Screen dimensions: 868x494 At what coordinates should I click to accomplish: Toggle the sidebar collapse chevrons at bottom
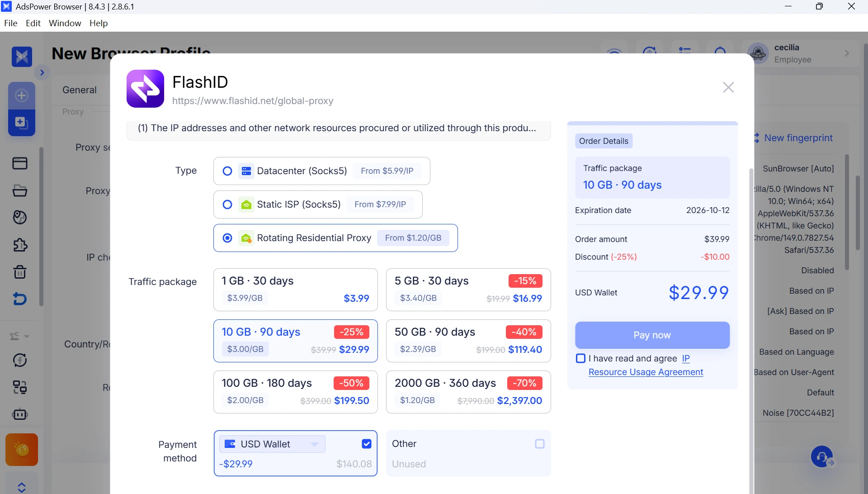tap(22, 488)
